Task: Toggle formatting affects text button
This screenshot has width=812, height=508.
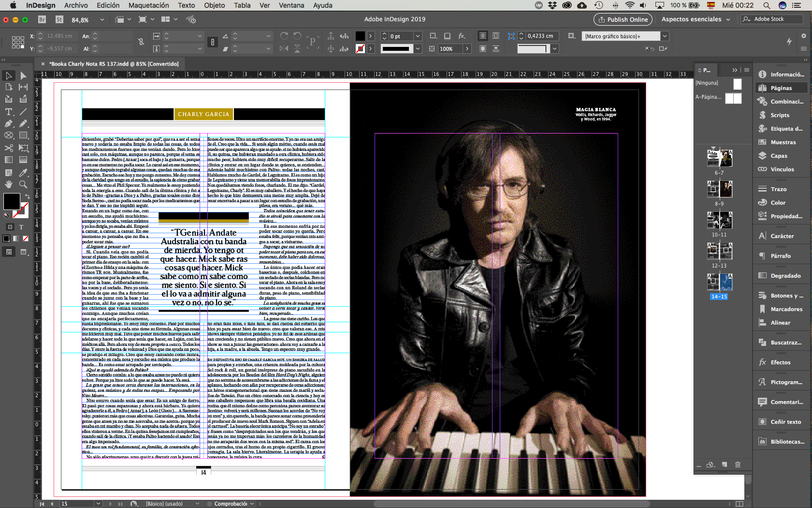Action: (21, 226)
